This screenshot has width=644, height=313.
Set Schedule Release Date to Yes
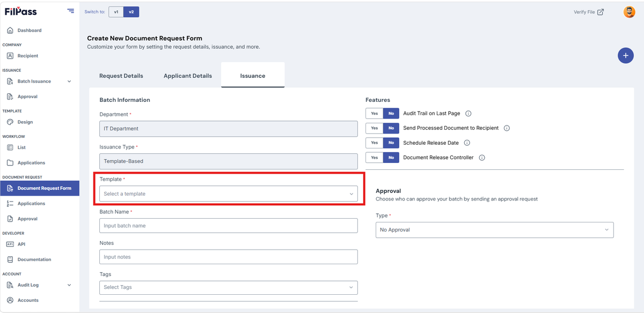[x=375, y=143]
